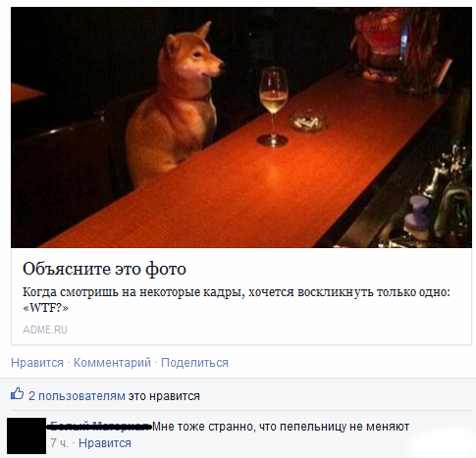This screenshot has height=458, width=476.
Task: Click the dog sitting at the bar
Action: (175, 105)
